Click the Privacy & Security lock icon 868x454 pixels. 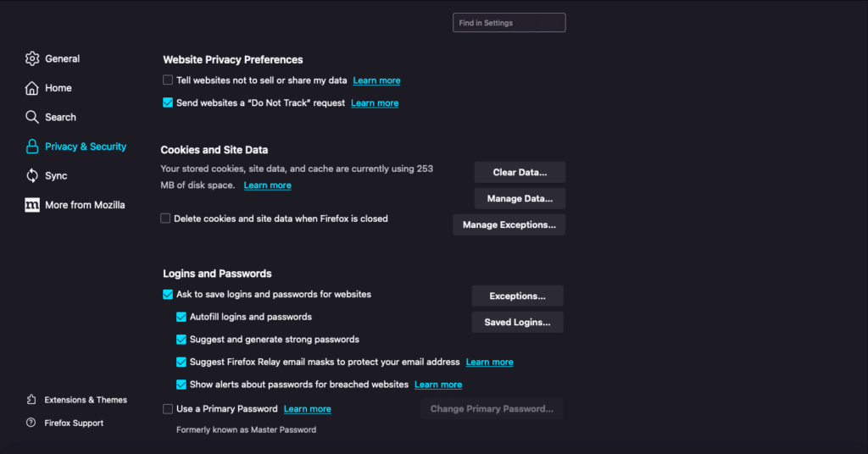[32, 147]
